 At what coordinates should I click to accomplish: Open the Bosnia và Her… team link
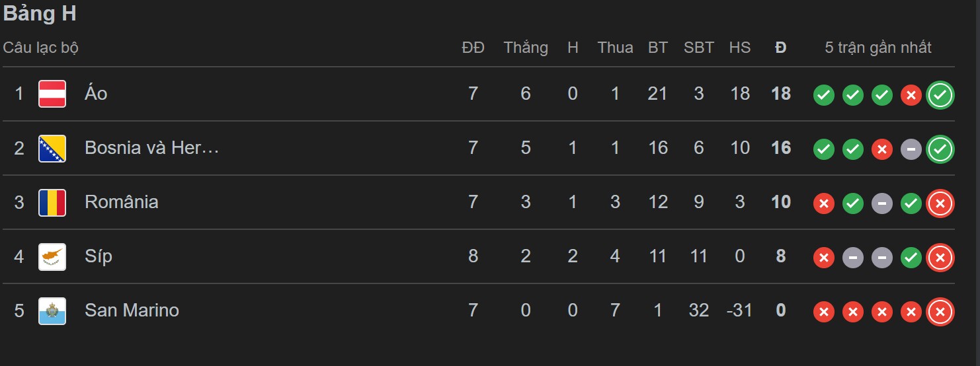click(x=151, y=148)
